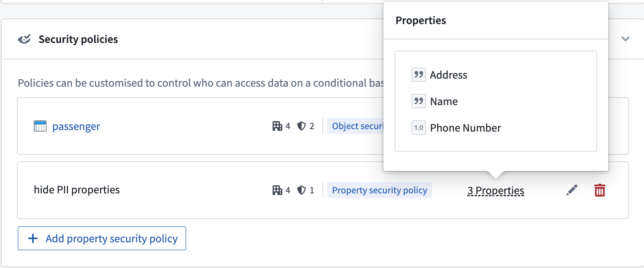The height and width of the screenshot is (268, 644).
Task: Click the numeric 1.0 icon beside Phone Number
Action: pos(418,128)
